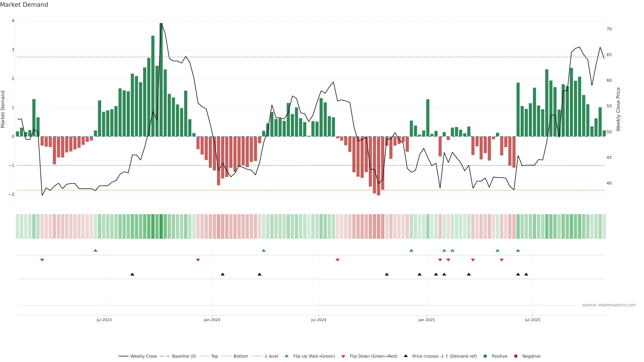The image size is (644, 362).
Task: Click the red Negative dot in legend
Action: coord(516,356)
